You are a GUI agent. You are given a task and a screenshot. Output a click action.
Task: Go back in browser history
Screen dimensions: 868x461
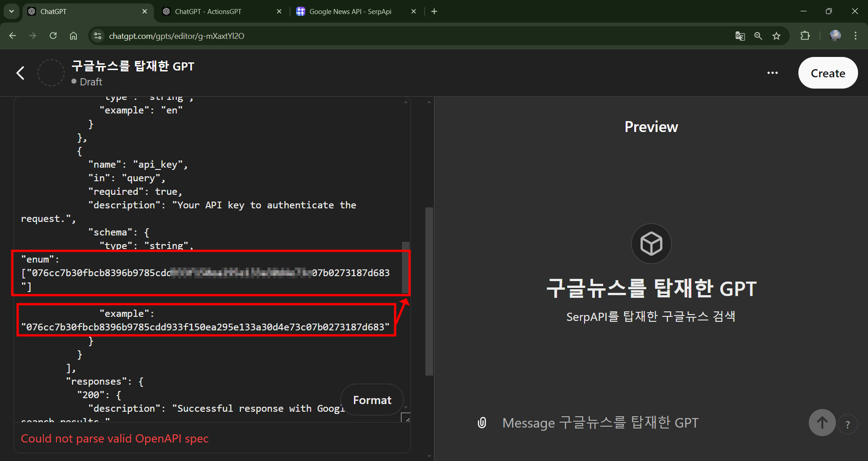tap(13, 36)
